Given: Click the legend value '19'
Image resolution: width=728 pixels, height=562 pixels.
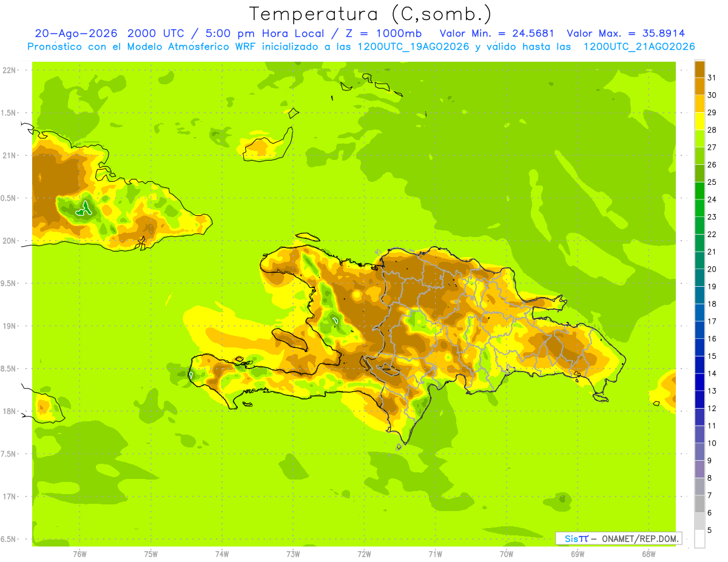Looking at the screenshot, I should coord(712,286).
